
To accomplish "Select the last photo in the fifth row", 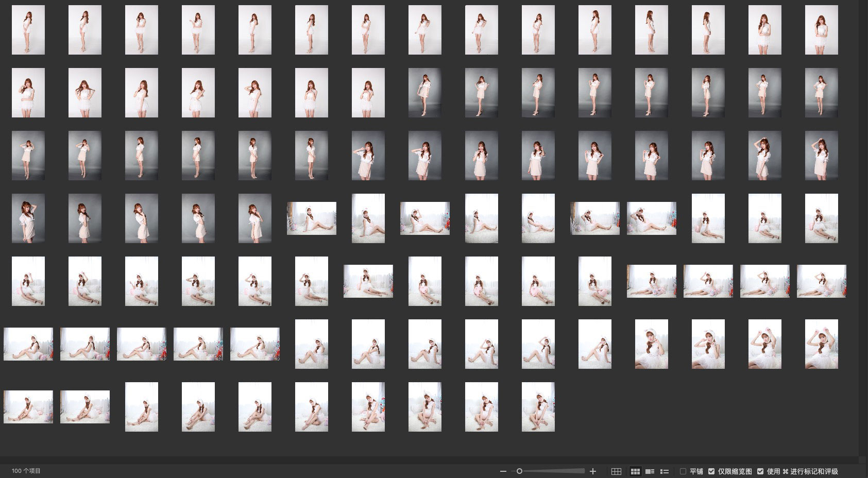I will click(821, 281).
